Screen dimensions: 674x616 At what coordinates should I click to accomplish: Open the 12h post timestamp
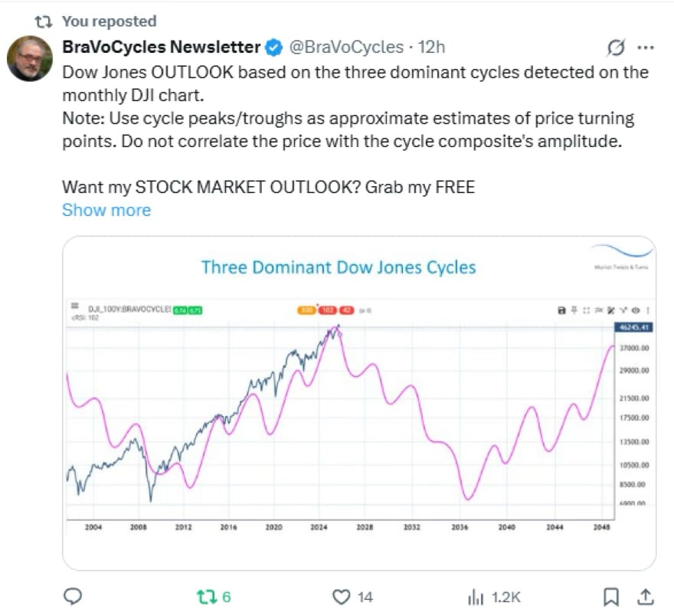(x=432, y=48)
